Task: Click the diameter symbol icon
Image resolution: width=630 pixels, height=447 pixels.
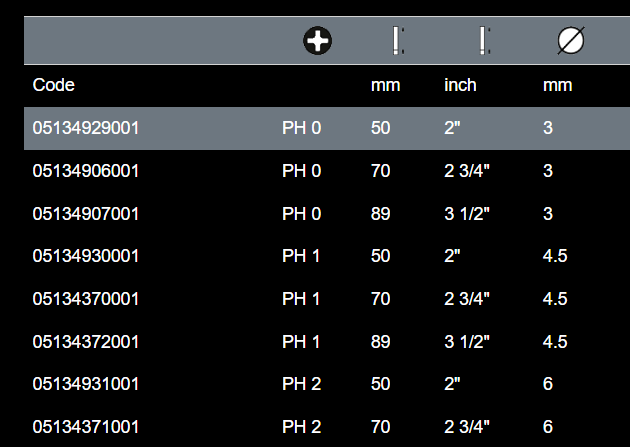Action: [x=570, y=41]
